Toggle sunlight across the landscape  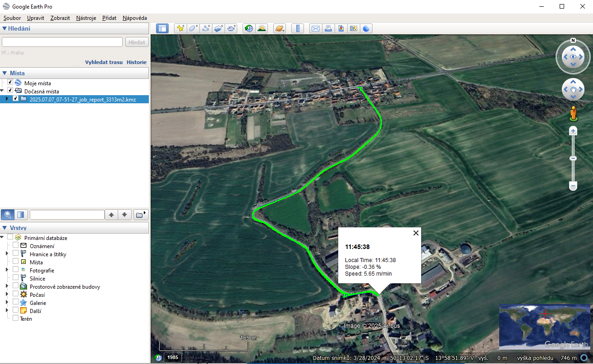tap(262, 28)
